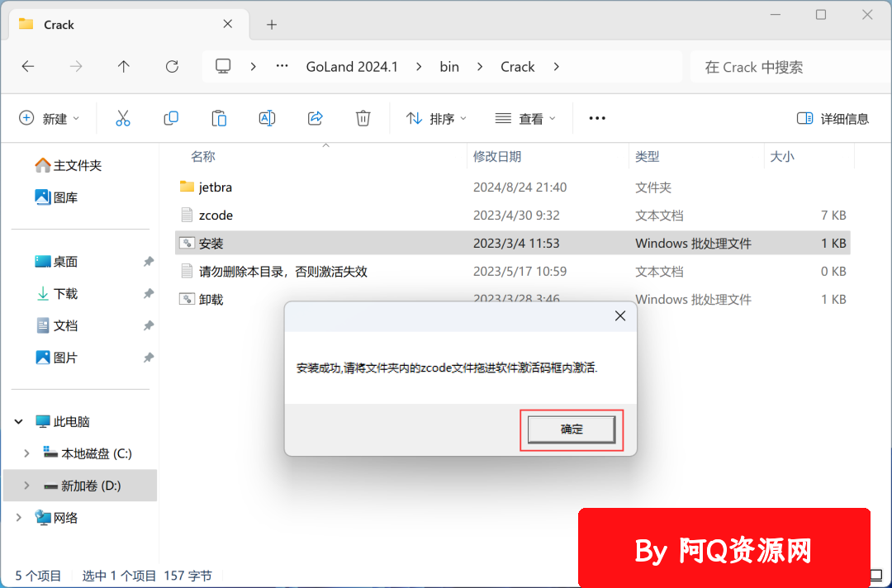Open the 查看 view dropdown
Viewport: 892px width, 588px height.
(x=524, y=118)
